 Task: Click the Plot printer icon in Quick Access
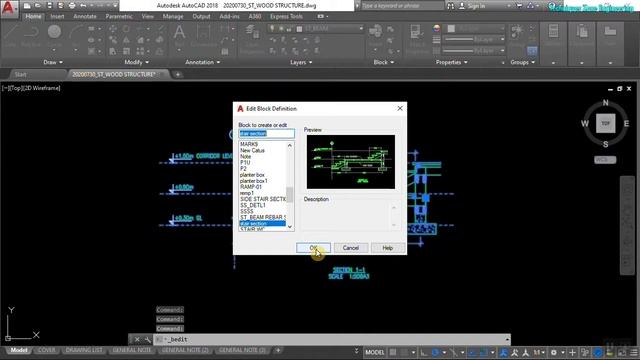72,6
